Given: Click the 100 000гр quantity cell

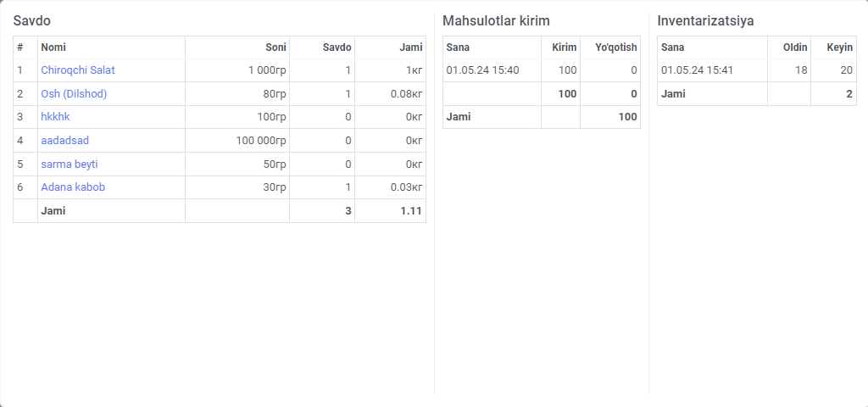Looking at the screenshot, I should point(261,141).
